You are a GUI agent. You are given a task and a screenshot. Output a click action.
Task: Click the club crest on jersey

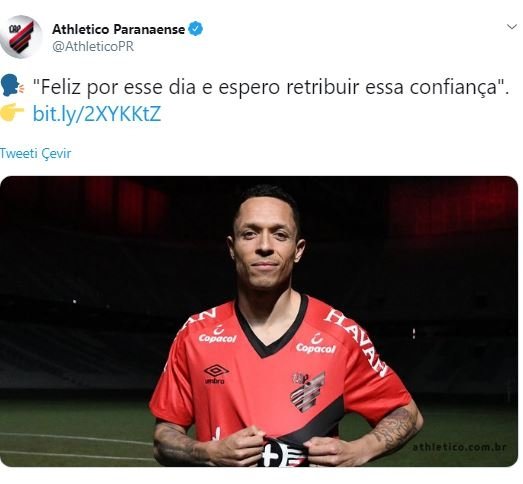coord(307,392)
